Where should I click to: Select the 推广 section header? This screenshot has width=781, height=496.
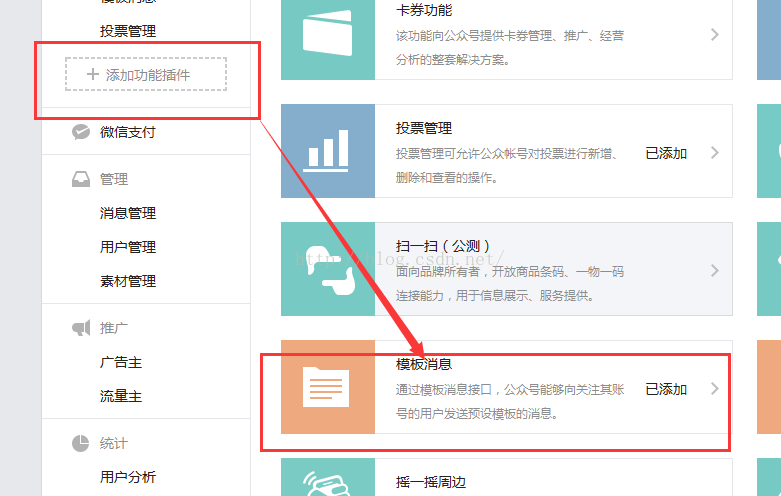click(114, 328)
